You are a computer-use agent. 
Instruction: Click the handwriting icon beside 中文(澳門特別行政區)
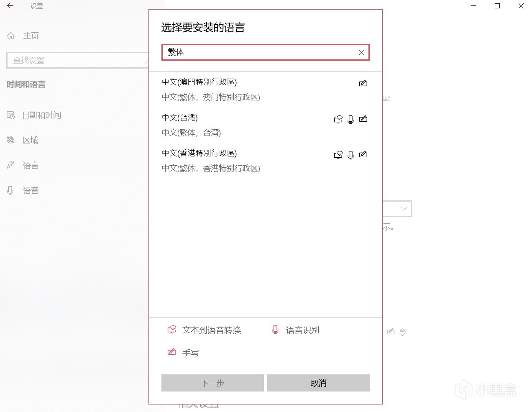(363, 83)
